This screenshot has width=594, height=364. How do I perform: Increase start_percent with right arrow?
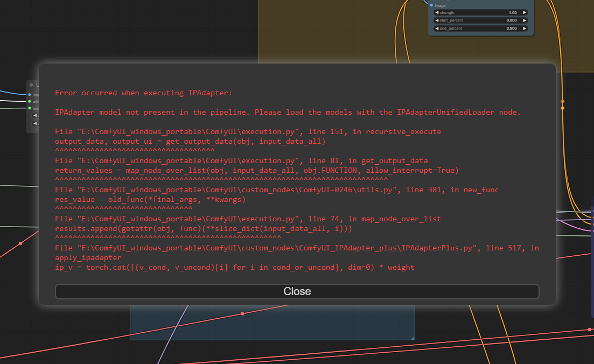525,20
